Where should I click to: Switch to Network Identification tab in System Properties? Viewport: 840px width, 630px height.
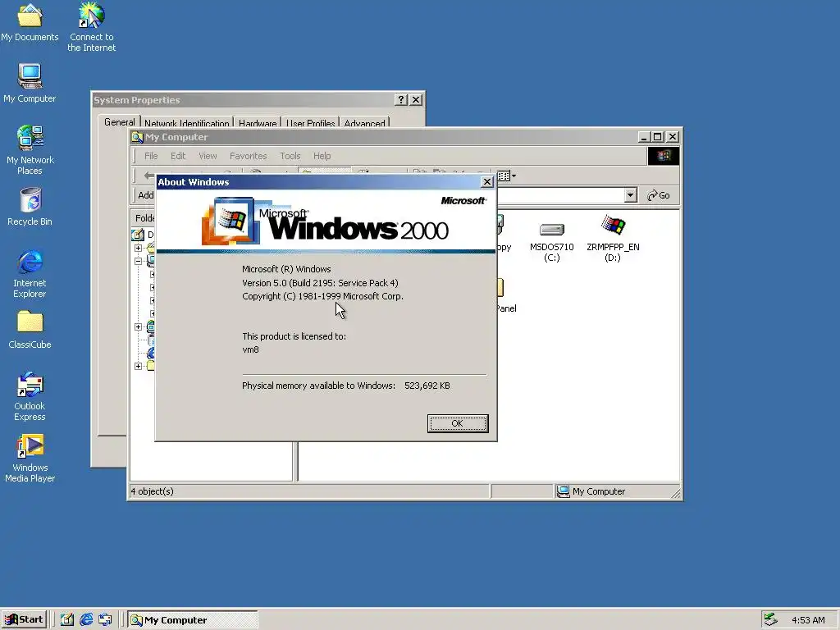pos(186,123)
